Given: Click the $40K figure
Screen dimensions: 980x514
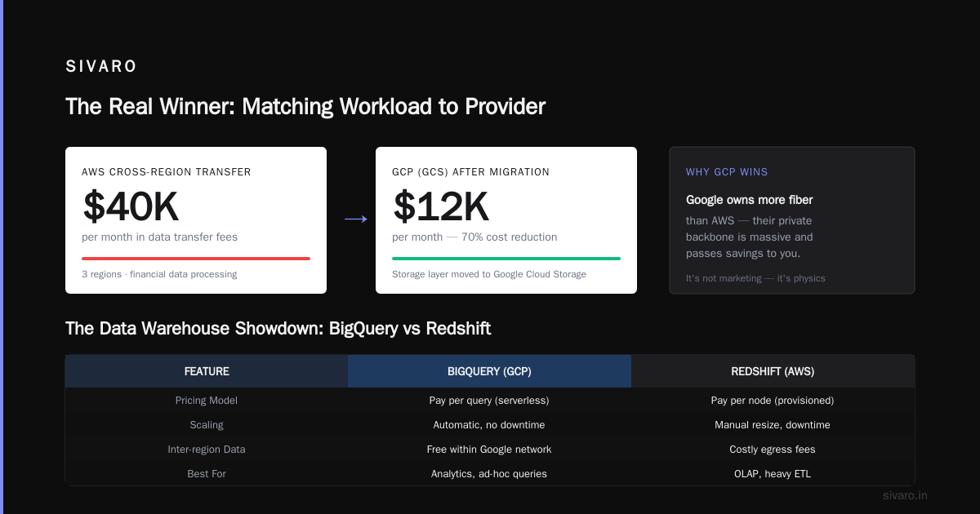Looking at the screenshot, I should pyautogui.click(x=131, y=206).
